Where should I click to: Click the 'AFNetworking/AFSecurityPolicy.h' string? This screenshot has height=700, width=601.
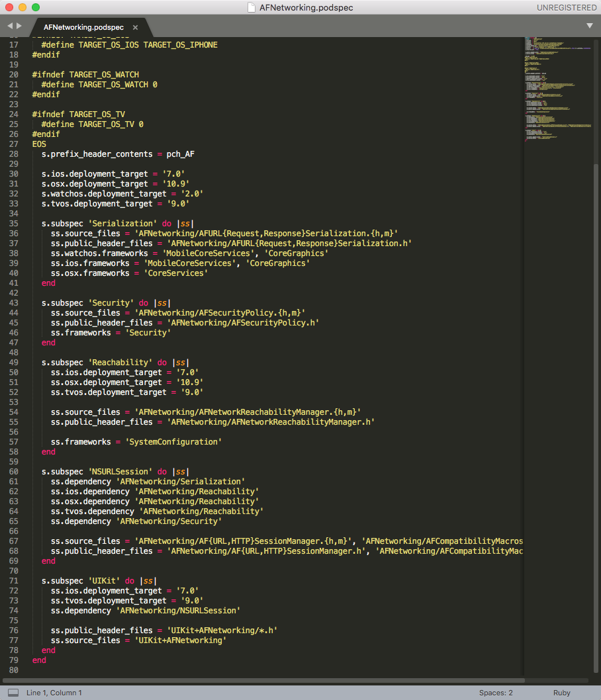tap(244, 323)
